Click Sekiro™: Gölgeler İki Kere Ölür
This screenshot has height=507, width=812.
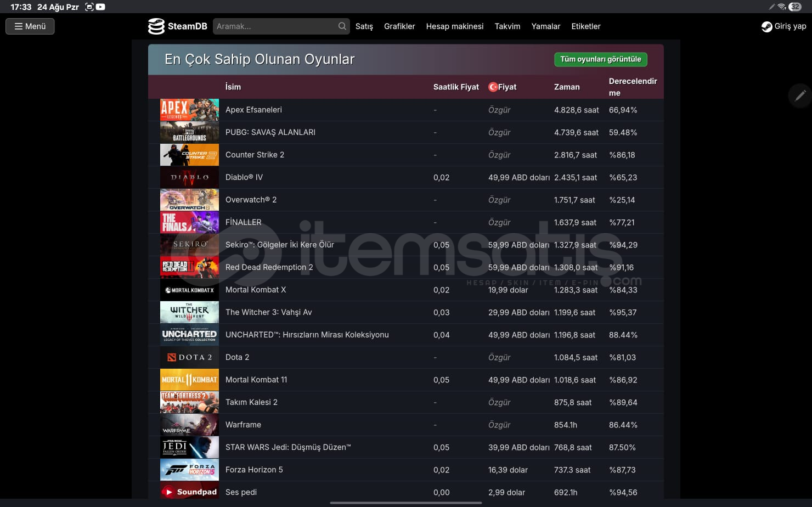tap(280, 245)
